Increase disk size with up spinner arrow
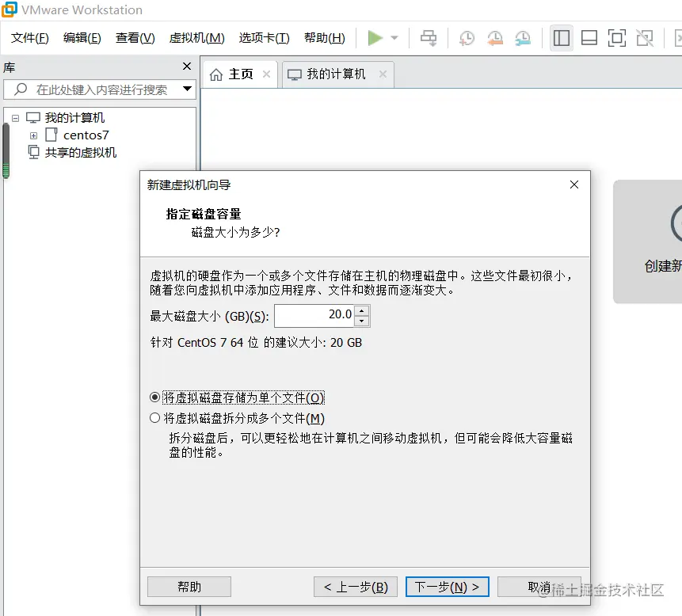682x616 pixels. (x=362, y=310)
